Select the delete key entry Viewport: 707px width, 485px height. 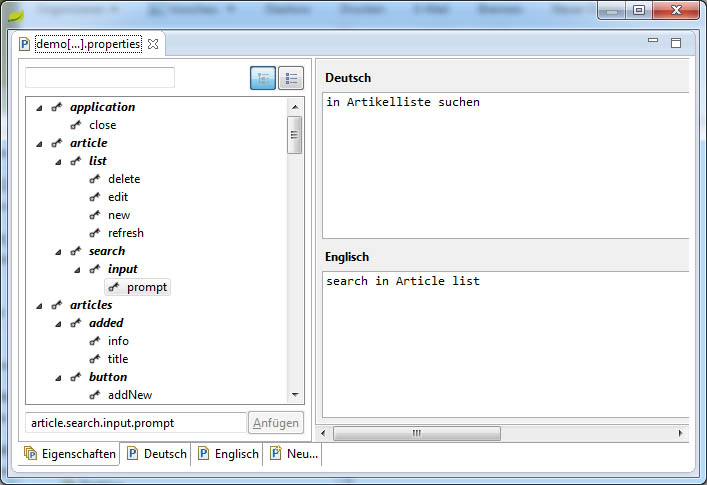point(124,179)
